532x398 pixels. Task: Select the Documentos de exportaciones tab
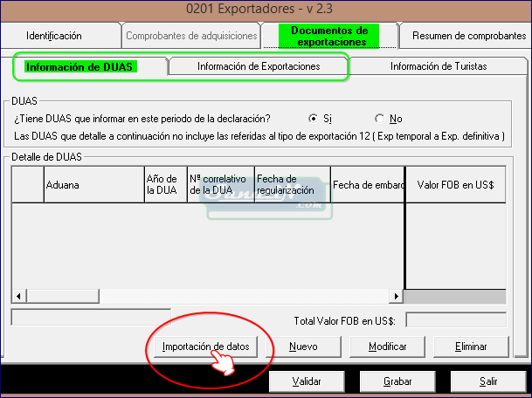[x=329, y=36]
